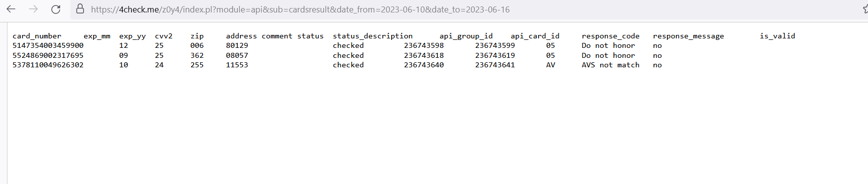Click the api_group_id header text
Image resolution: width=868 pixels, height=184 pixels.
(x=466, y=36)
